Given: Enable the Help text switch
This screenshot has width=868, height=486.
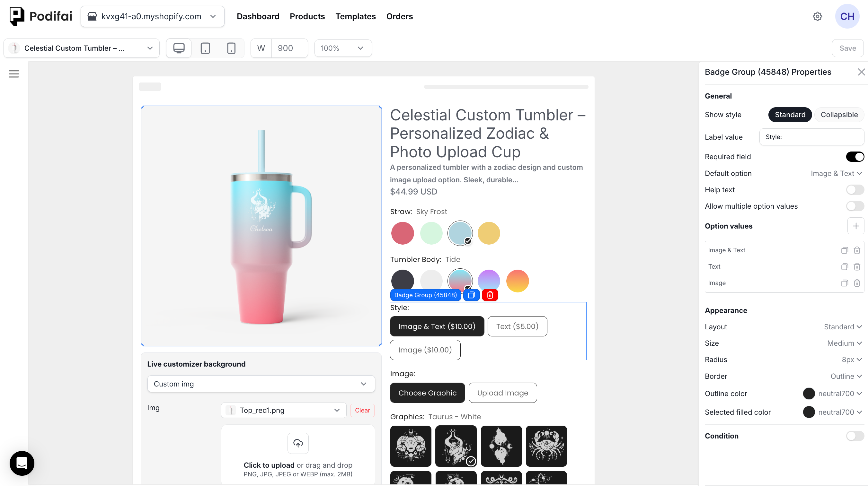Looking at the screenshot, I should 855,190.
